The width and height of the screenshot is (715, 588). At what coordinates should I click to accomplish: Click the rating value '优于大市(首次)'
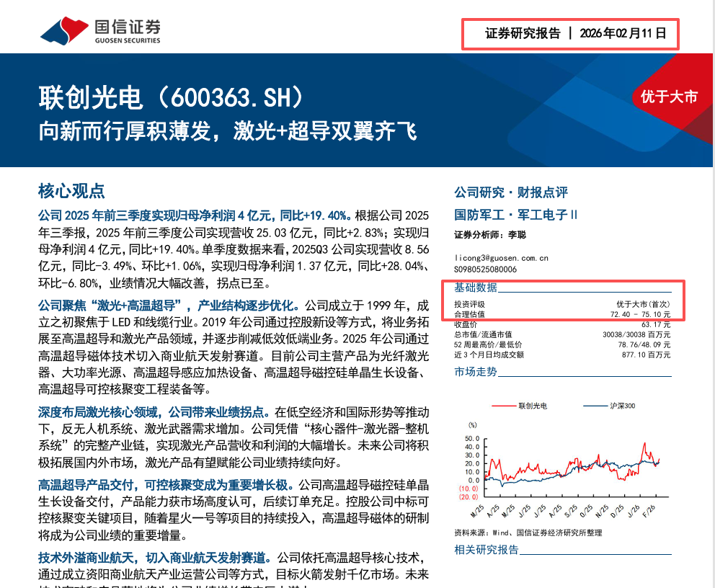pyautogui.click(x=643, y=304)
